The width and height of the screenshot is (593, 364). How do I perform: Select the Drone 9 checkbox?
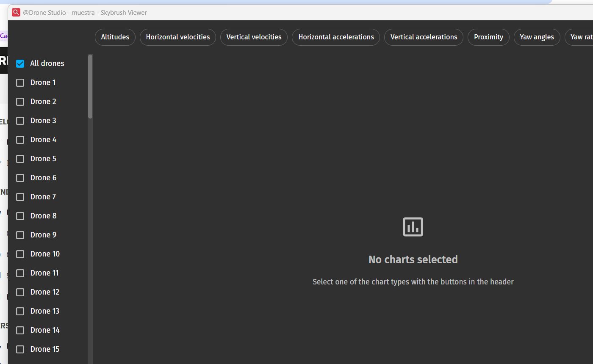tap(20, 235)
